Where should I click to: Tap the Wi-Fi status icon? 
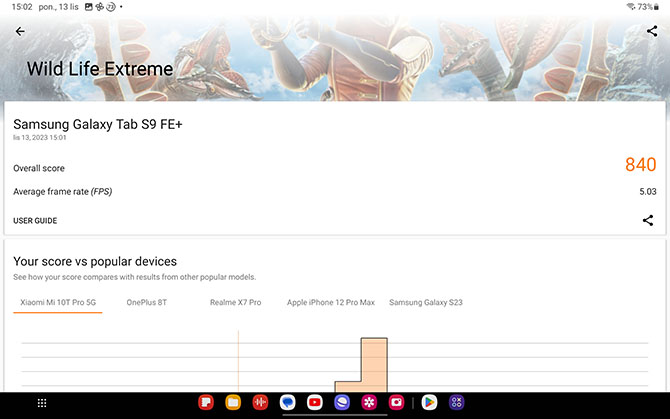coord(631,6)
